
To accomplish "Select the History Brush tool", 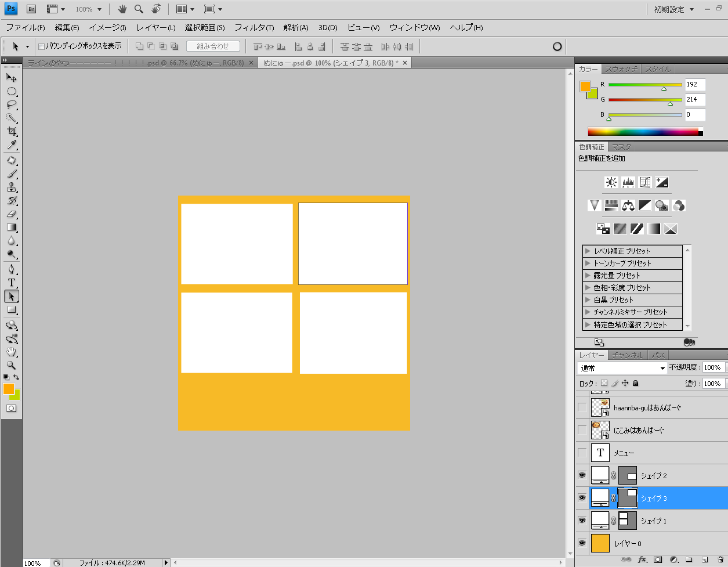I will point(12,201).
